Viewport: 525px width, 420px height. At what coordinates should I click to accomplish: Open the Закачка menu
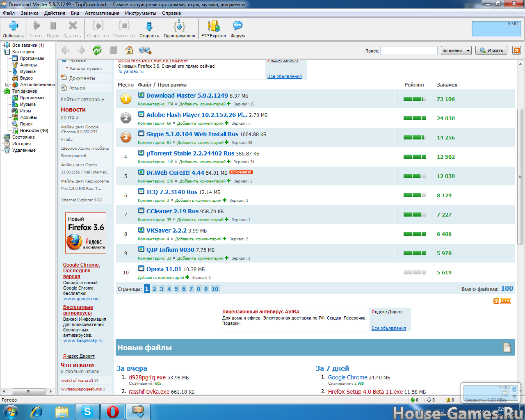pyautogui.click(x=30, y=13)
